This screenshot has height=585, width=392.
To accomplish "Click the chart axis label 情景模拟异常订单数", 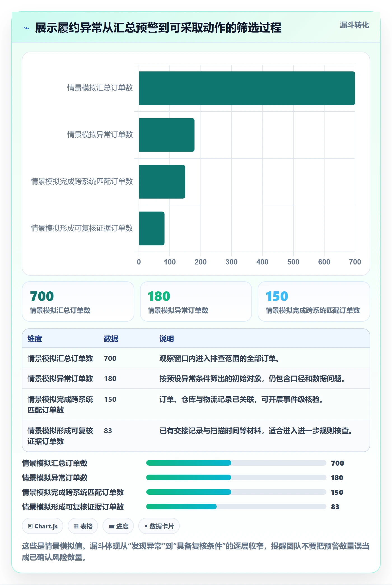I will [100, 135].
